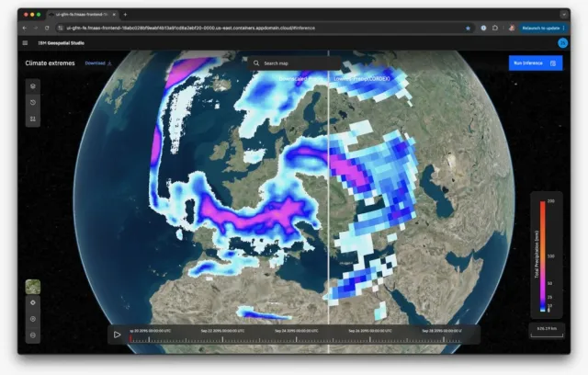Switch basemap using the satellite thumbnail
Screen dimensions: 588x375
coord(33,287)
